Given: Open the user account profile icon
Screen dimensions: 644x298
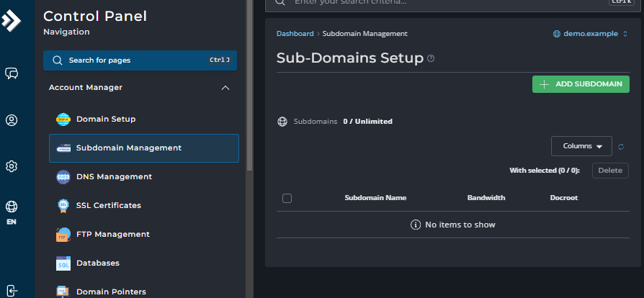Looking at the screenshot, I should click(x=12, y=120).
